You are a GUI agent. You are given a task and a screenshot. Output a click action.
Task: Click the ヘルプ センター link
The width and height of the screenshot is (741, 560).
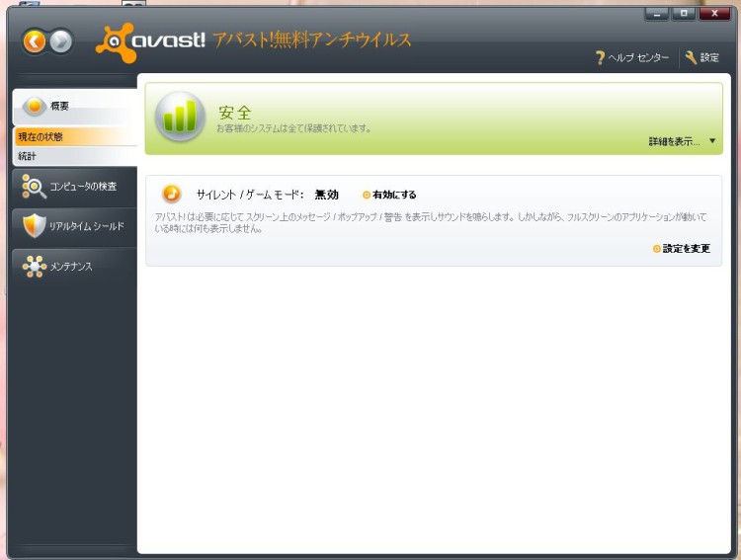(x=638, y=57)
